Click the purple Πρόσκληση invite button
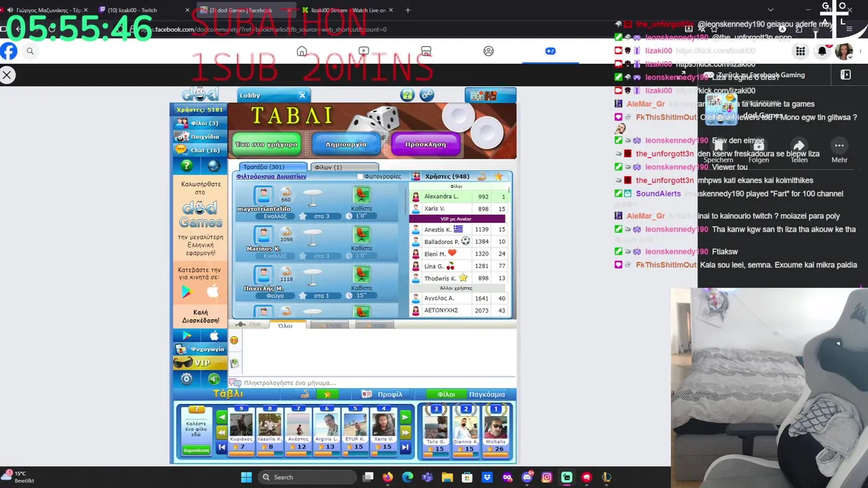This screenshot has width=868, height=488. click(x=426, y=144)
